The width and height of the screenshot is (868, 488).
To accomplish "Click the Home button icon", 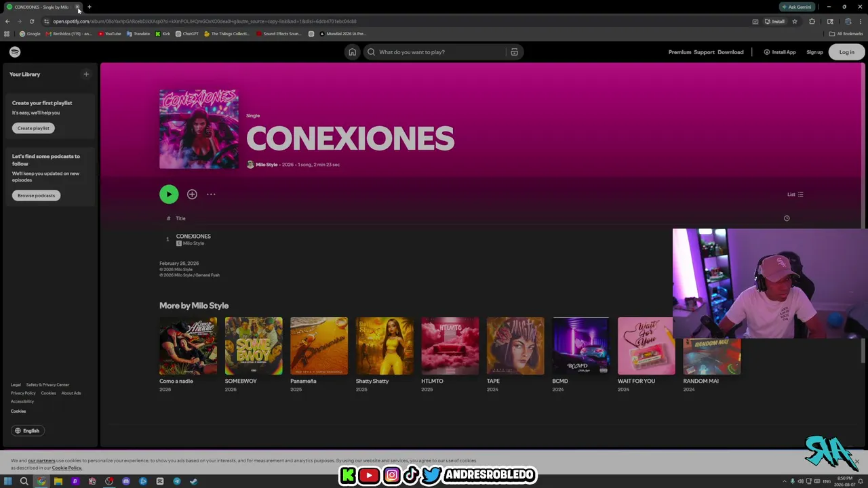I will click(x=352, y=52).
